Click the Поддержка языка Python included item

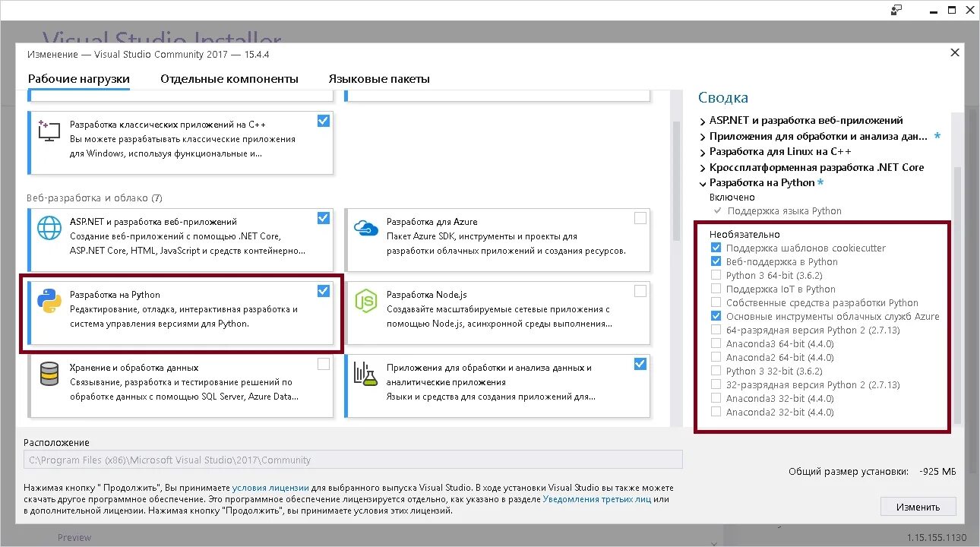pyautogui.click(x=785, y=211)
